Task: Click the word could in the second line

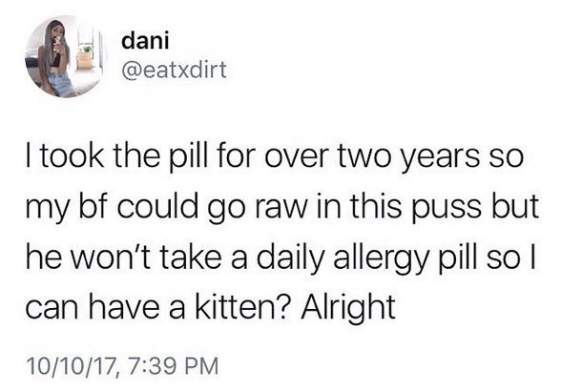Action: 156,207
